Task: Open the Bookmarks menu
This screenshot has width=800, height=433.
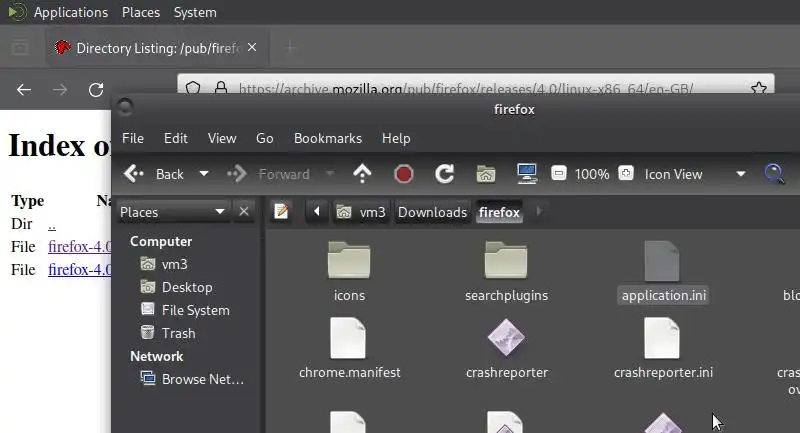Action: pos(328,138)
